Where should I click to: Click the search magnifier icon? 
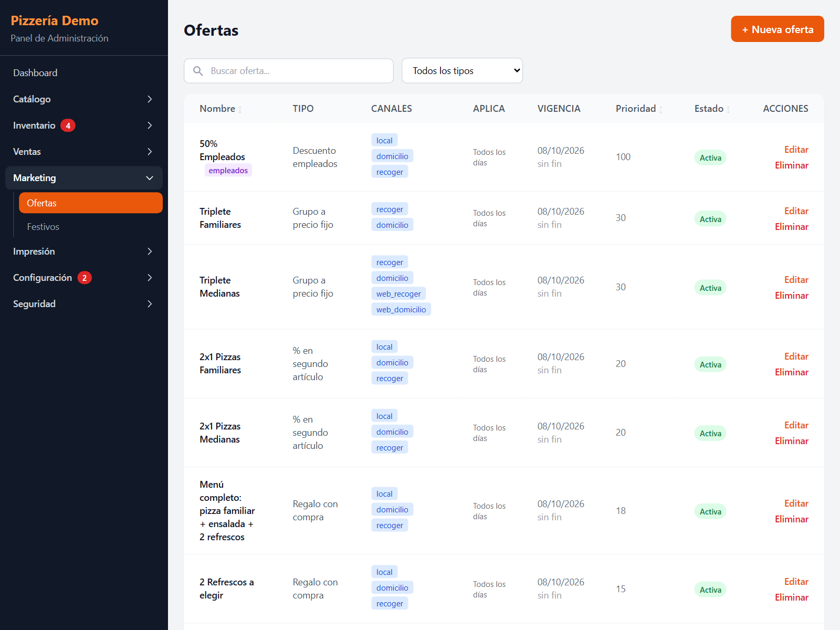click(198, 71)
